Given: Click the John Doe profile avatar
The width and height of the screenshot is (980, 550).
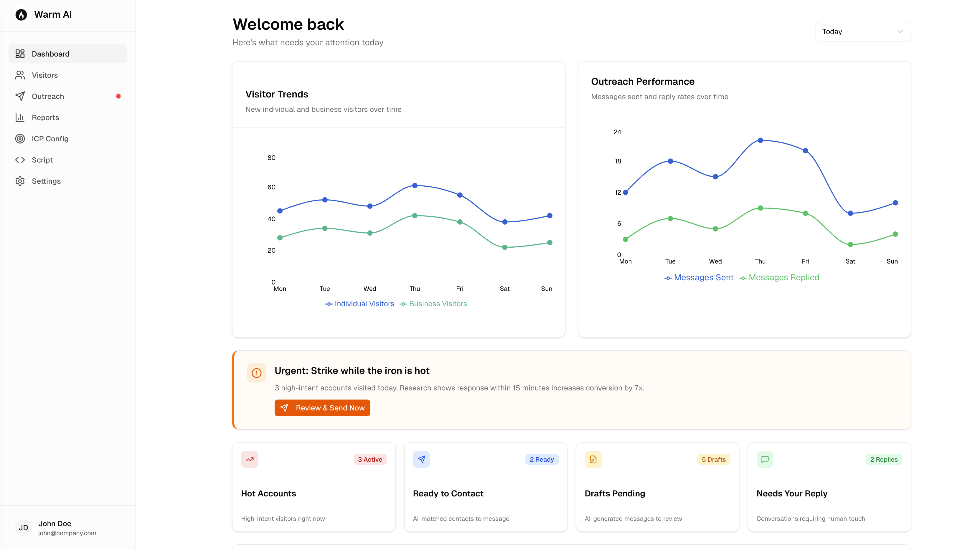Looking at the screenshot, I should 23,528.
